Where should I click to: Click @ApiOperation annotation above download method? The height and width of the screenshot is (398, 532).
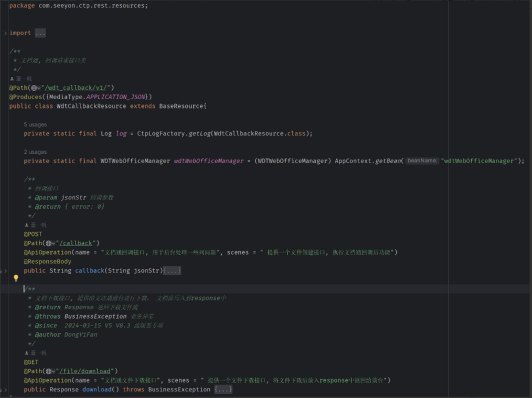(48, 380)
